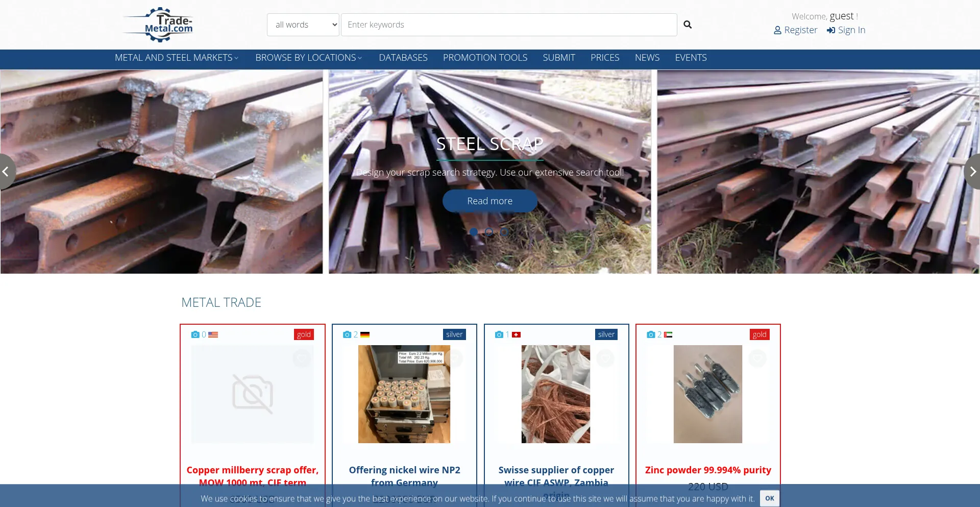Viewport: 980px width, 507px height.
Task: Open the 'all words' search mode dropdown
Action: click(x=303, y=25)
